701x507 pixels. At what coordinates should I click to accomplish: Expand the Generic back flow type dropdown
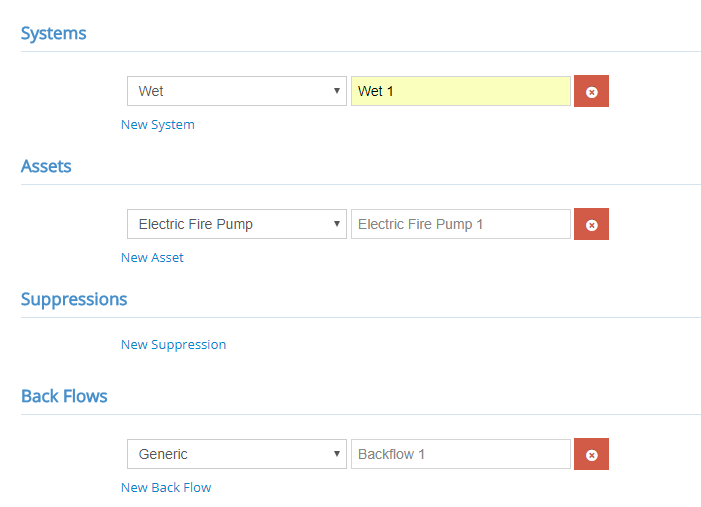click(x=237, y=454)
